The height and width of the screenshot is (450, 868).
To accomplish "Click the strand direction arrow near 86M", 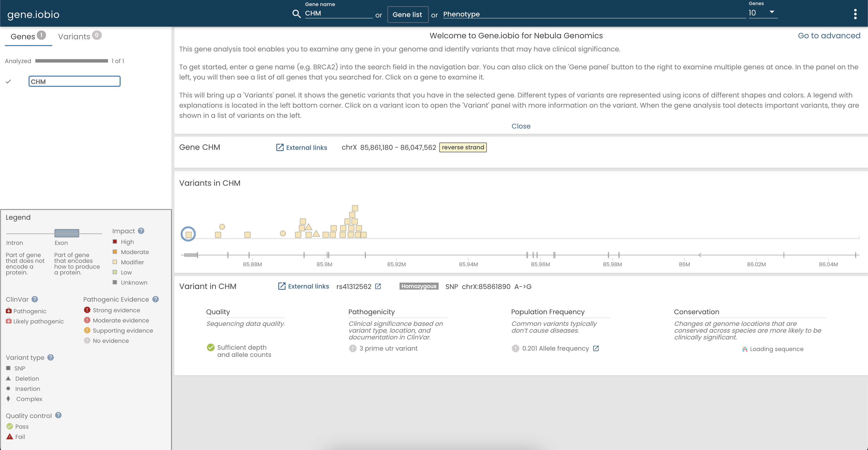I will [700, 255].
